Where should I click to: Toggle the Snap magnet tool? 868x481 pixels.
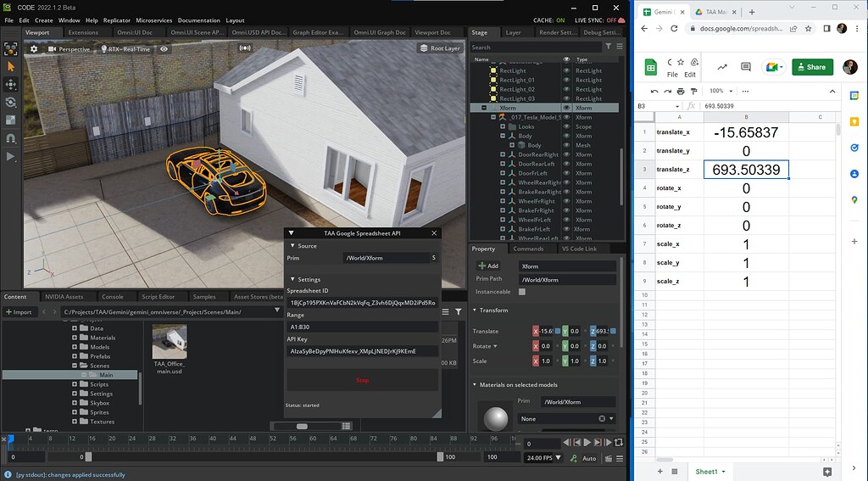(x=11, y=137)
